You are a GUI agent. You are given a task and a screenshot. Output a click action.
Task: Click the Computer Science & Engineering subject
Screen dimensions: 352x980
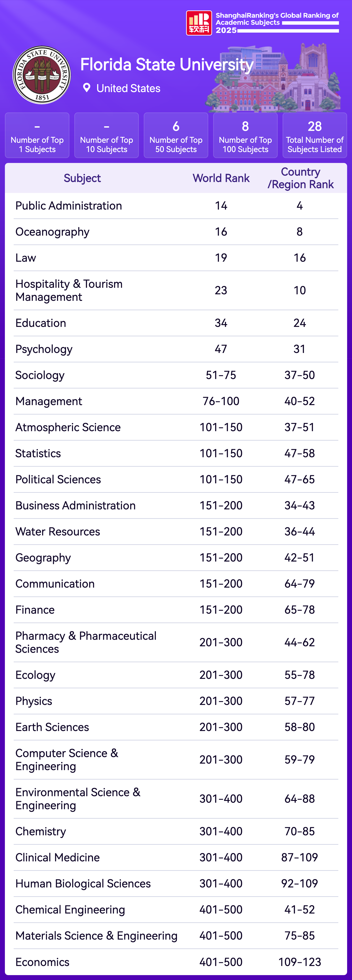pos(67,760)
